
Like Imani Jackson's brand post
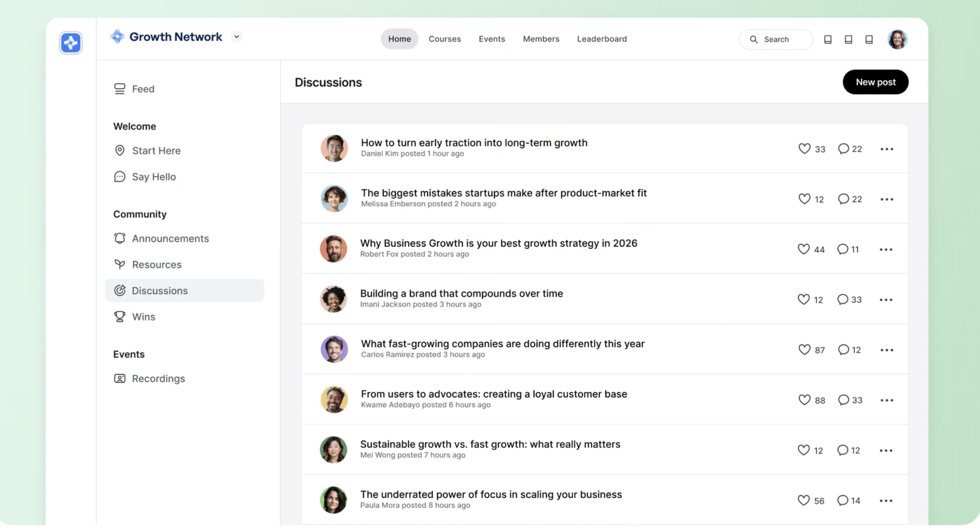click(803, 299)
